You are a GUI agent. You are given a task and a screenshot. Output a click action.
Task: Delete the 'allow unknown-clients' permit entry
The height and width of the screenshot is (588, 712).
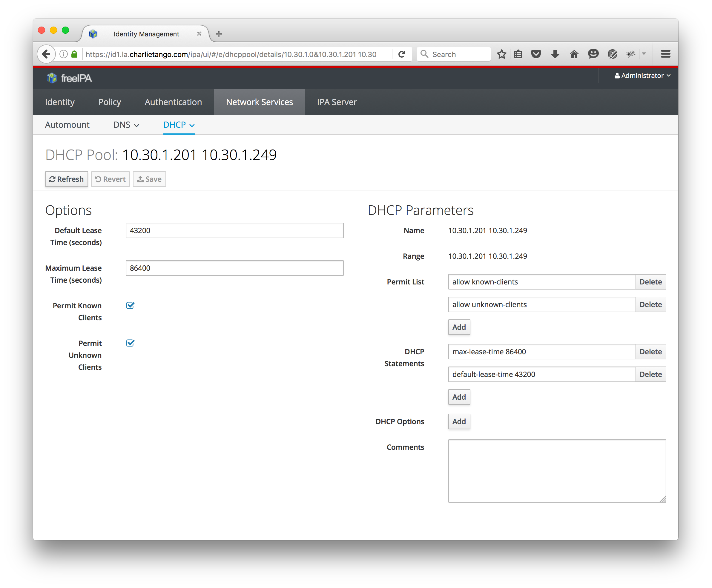tap(651, 304)
